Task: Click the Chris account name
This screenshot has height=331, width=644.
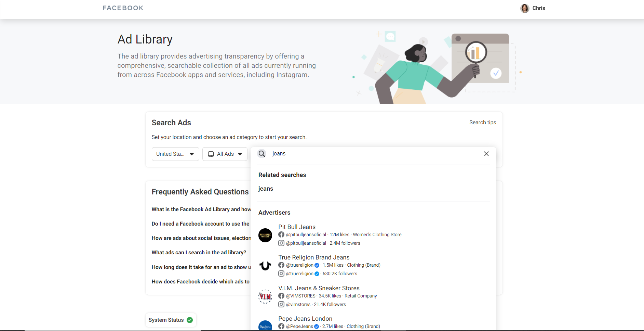Action: [x=538, y=8]
